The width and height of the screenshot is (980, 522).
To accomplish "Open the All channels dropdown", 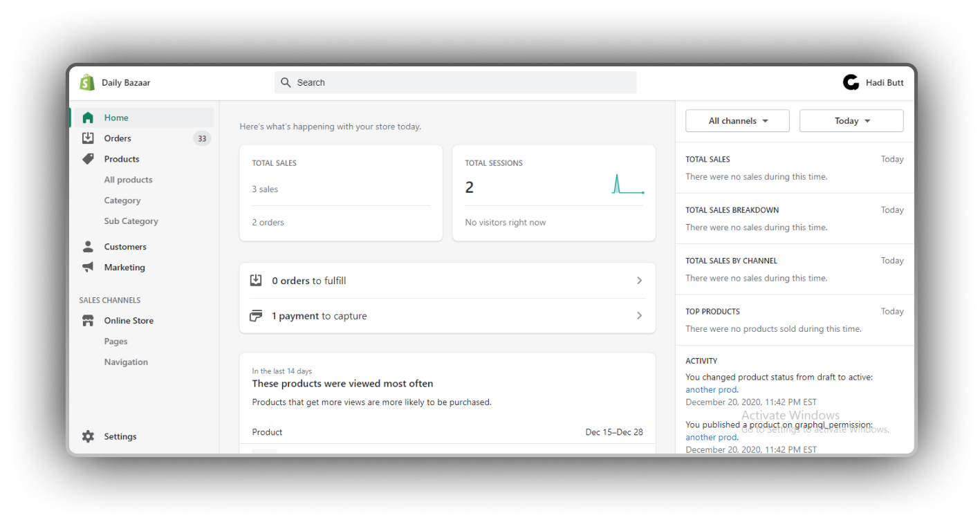I will pos(737,121).
